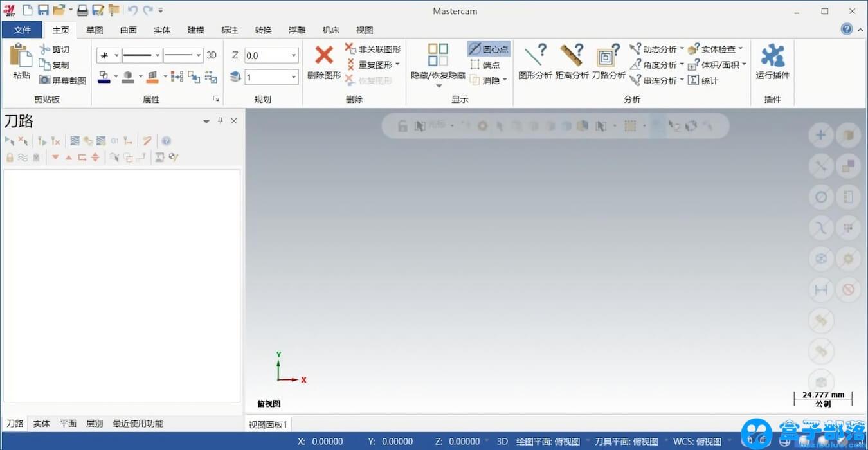
Task: Click the 统计 statistics sigma icon
Action: (693, 80)
